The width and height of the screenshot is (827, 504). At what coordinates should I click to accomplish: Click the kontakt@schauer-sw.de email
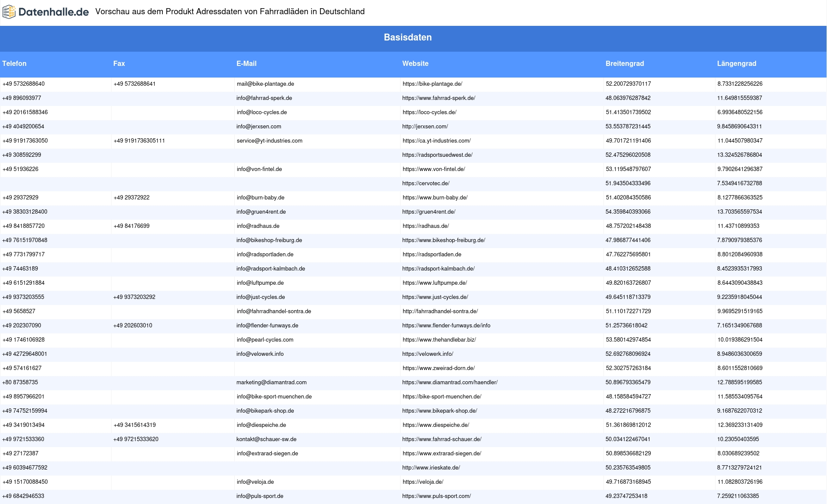pyautogui.click(x=266, y=439)
